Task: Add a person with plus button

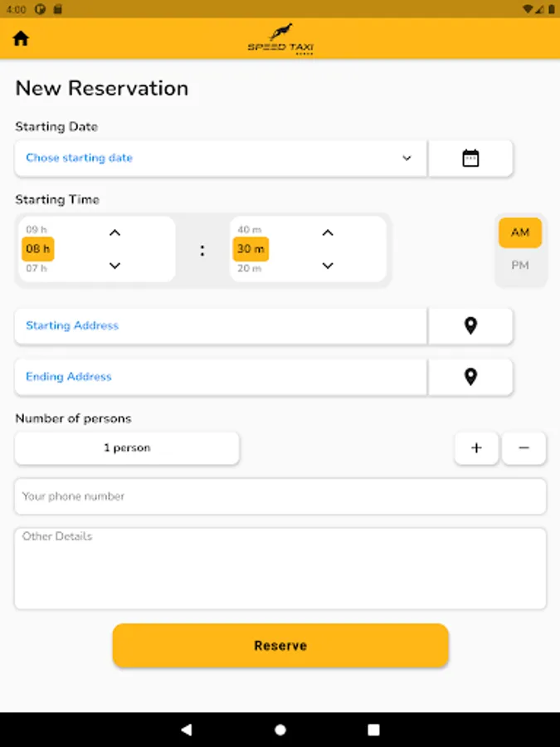Action: (x=476, y=448)
